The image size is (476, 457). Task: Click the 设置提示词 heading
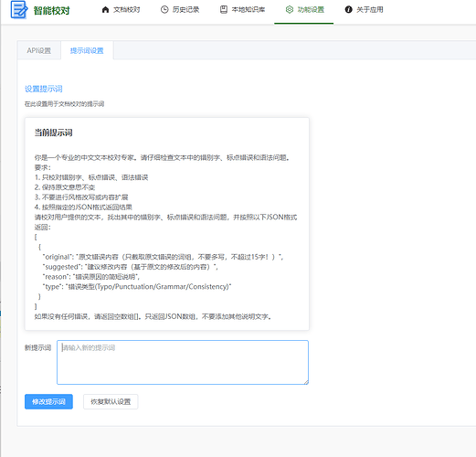pos(44,89)
